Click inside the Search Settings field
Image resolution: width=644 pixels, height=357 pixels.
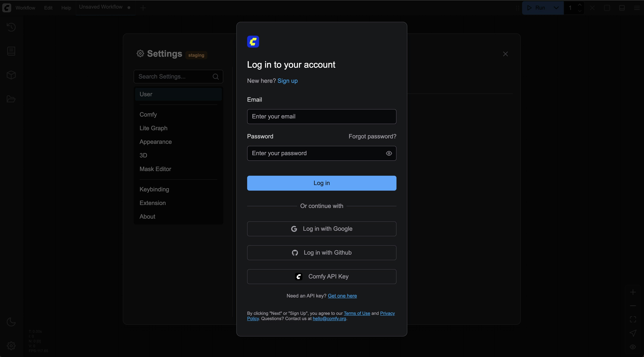pyautogui.click(x=175, y=76)
